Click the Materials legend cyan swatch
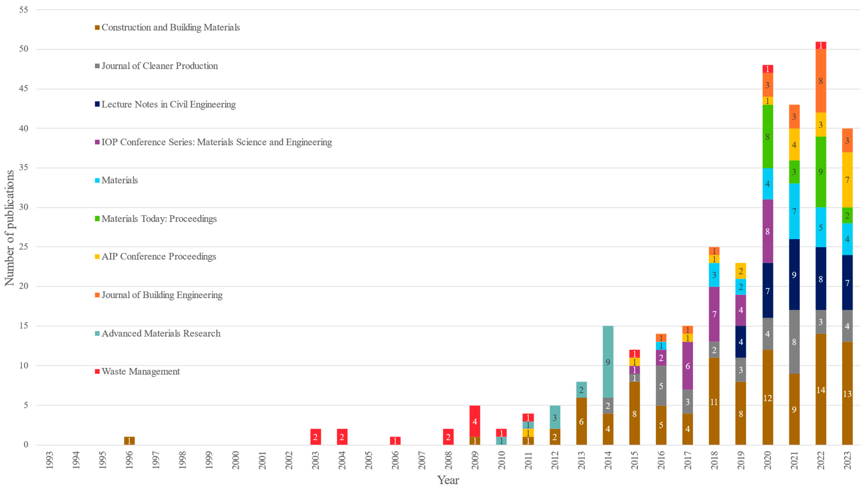868x490 pixels. (97, 180)
